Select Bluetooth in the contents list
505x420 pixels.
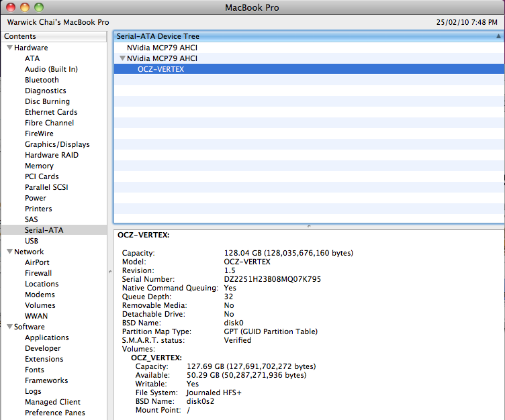[x=42, y=80]
